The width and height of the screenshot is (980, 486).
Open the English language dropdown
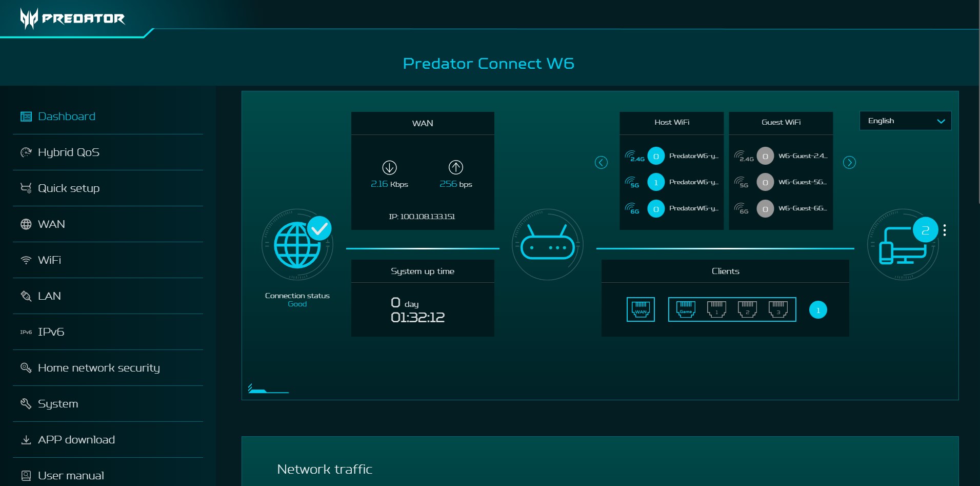click(x=905, y=121)
